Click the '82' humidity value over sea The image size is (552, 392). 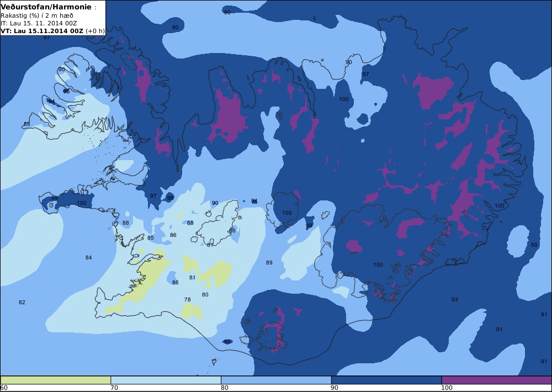(22, 302)
